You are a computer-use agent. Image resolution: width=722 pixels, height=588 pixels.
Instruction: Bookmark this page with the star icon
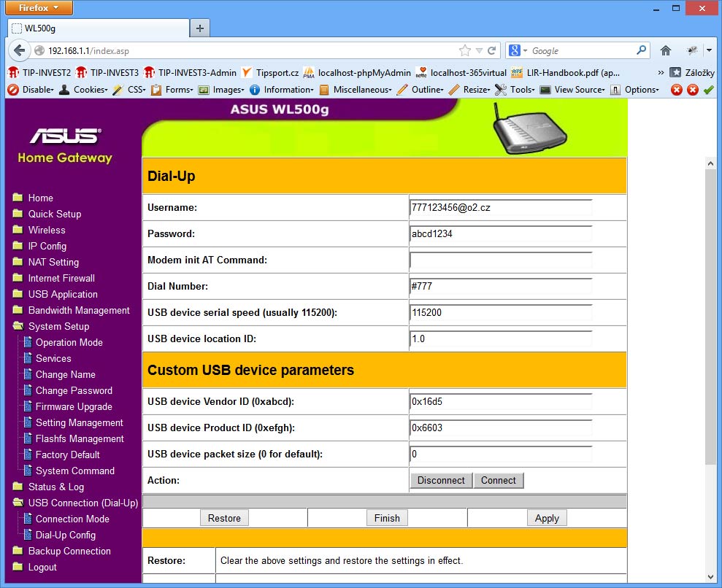[x=464, y=50]
